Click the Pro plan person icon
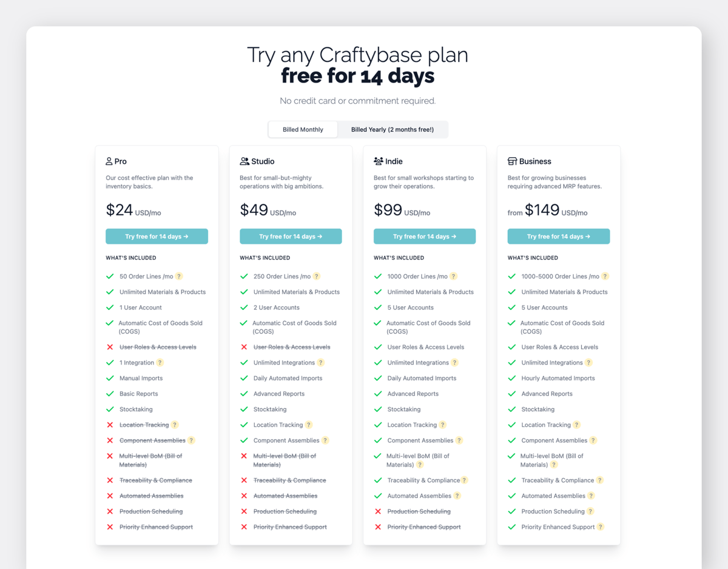This screenshot has height=569, width=728. point(109,161)
